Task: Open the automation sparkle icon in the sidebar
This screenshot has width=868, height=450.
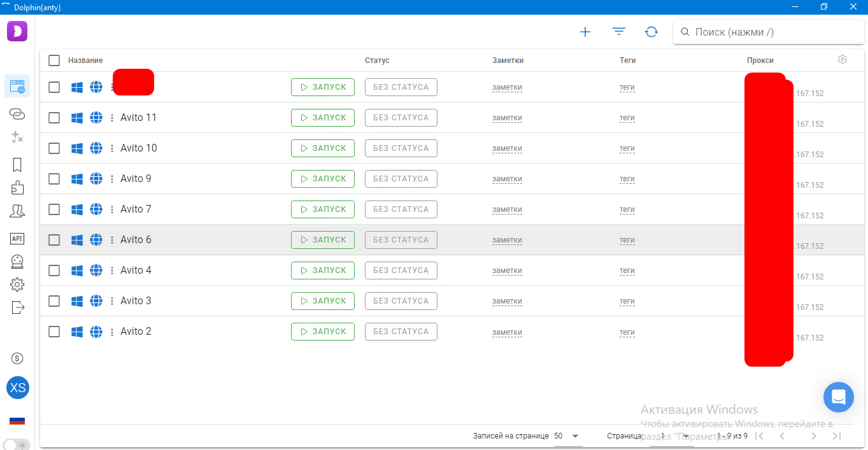Action: pos(17,137)
